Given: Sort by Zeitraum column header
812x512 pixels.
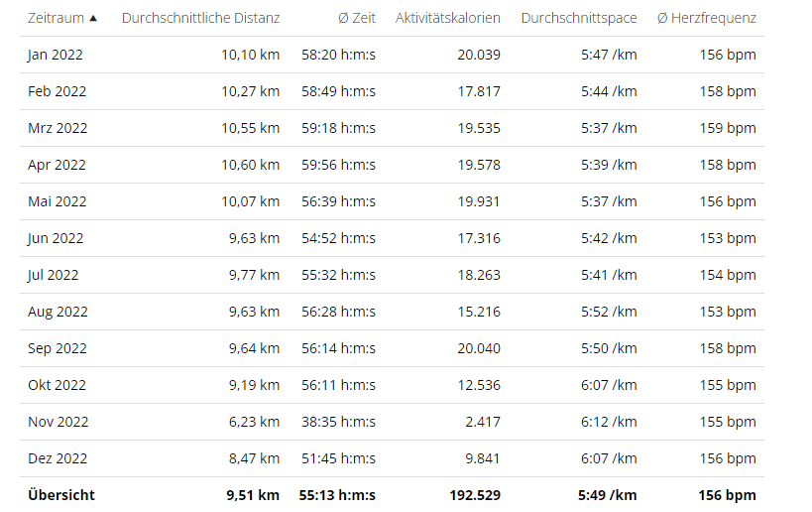Looking at the screenshot, I should coord(56,18).
